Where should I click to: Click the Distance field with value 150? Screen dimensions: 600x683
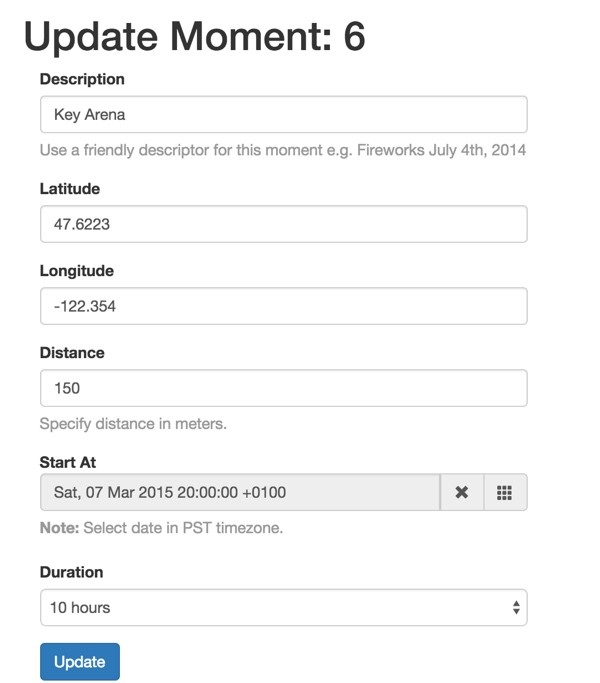[284, 388]
